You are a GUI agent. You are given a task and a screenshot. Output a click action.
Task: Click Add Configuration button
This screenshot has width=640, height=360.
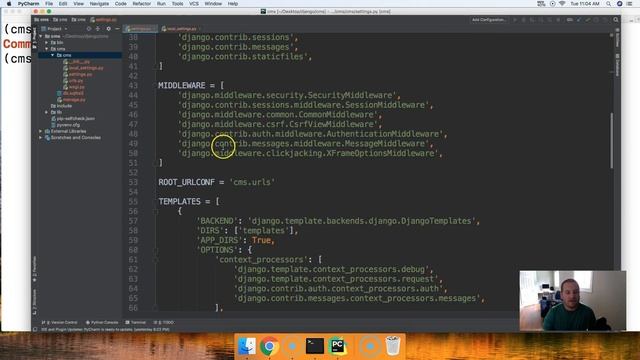489,20
